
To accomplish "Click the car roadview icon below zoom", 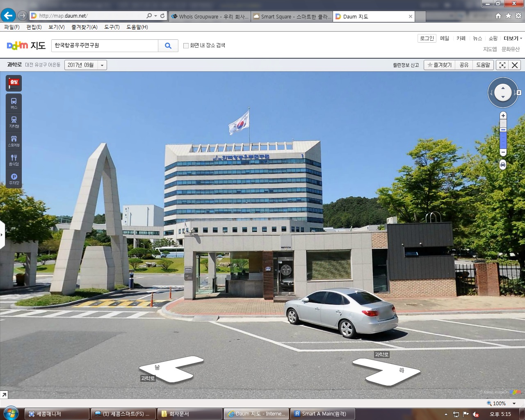I will point(503,165).
